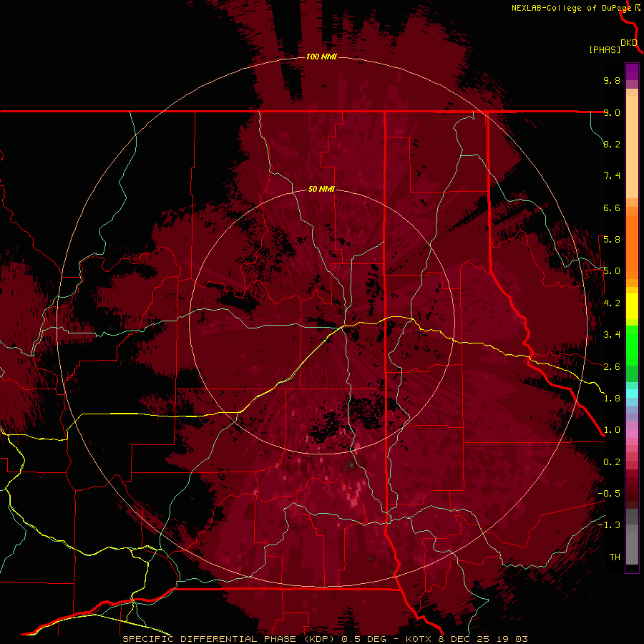Click the 2.6 scale label
Viewport: 644px width, 644px height.
612,367
